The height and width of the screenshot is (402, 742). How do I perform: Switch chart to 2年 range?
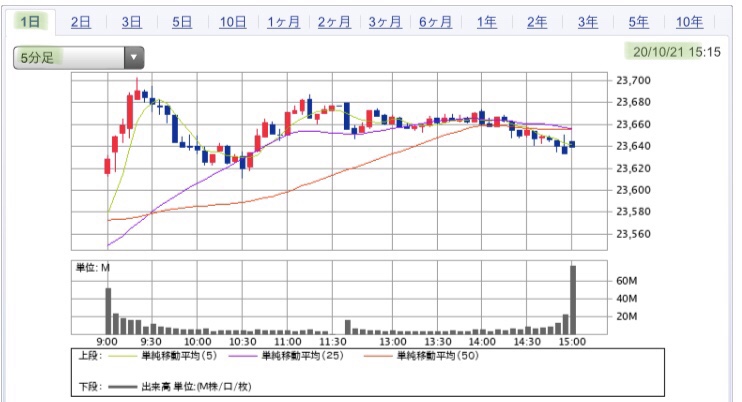click(537, 22)
